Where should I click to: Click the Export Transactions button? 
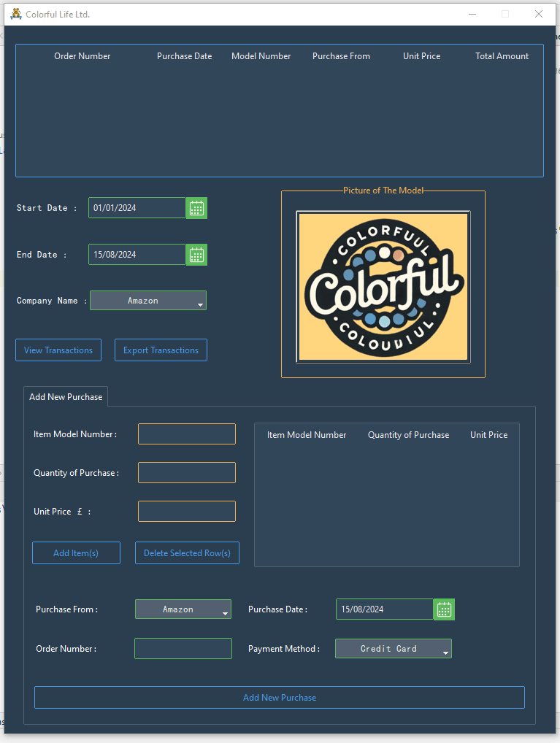(161, 350)
